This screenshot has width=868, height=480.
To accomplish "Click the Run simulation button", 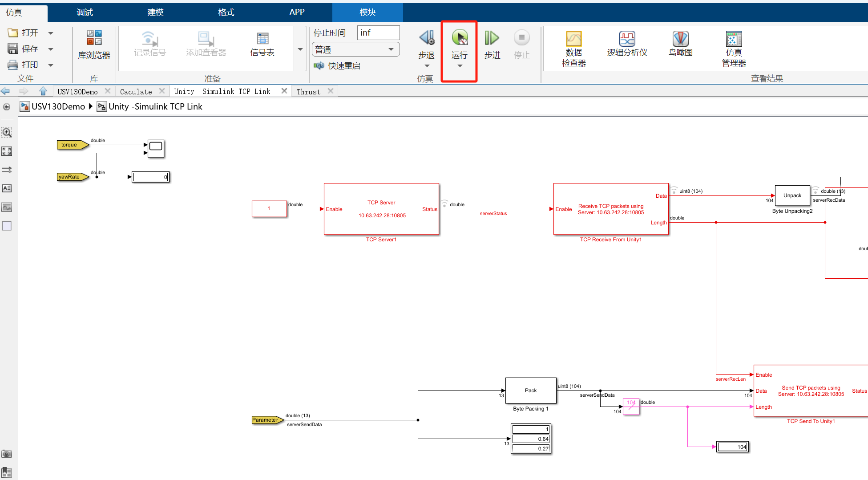I will point(460,39).
